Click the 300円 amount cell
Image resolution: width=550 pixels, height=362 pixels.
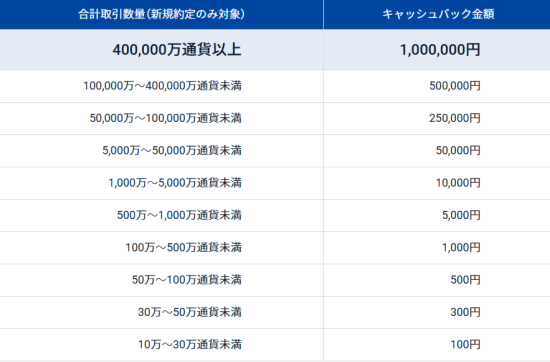pos(437,312)
